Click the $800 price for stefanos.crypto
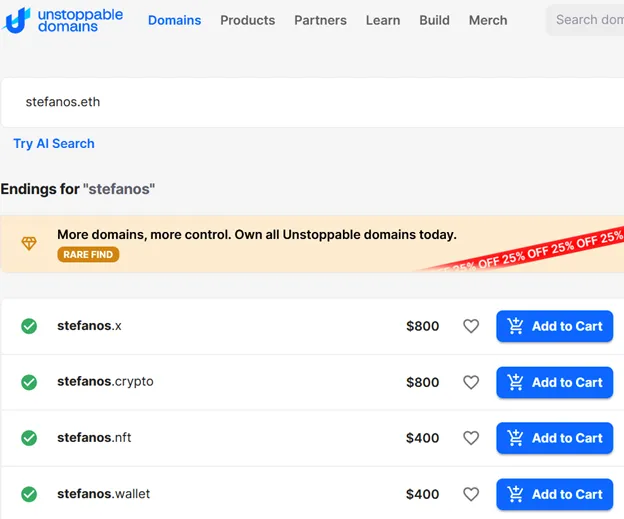The image size is (624, 519). [x=422, y=382]
